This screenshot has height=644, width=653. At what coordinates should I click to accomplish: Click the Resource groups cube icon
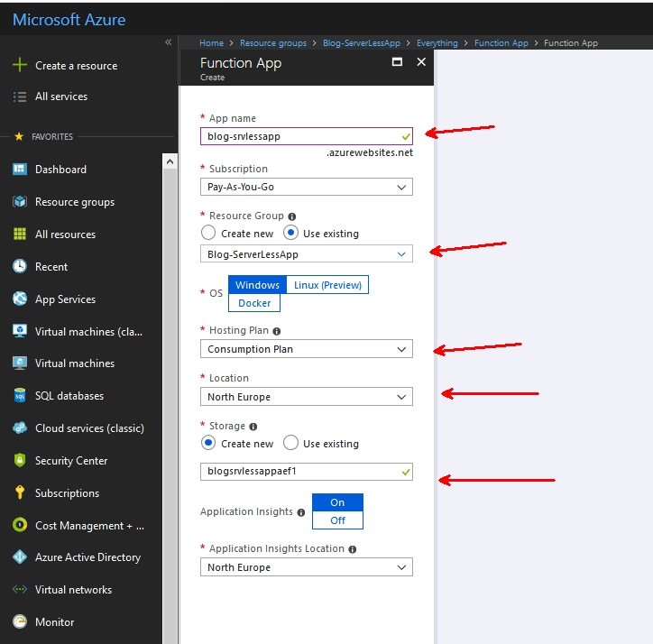pos(20,202)
